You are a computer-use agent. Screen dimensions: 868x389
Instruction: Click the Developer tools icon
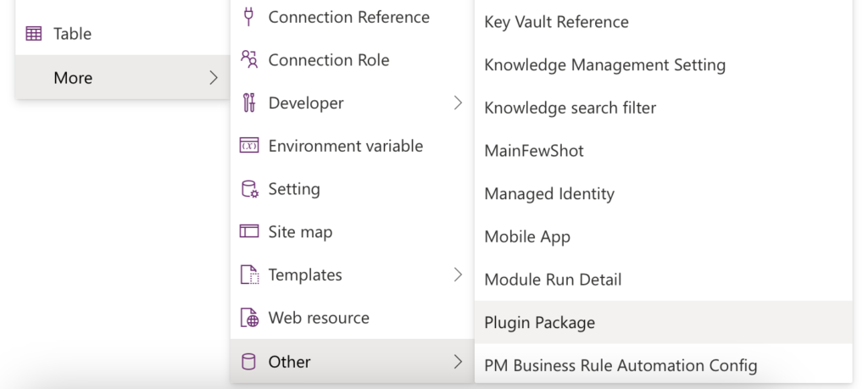[249, 103]
